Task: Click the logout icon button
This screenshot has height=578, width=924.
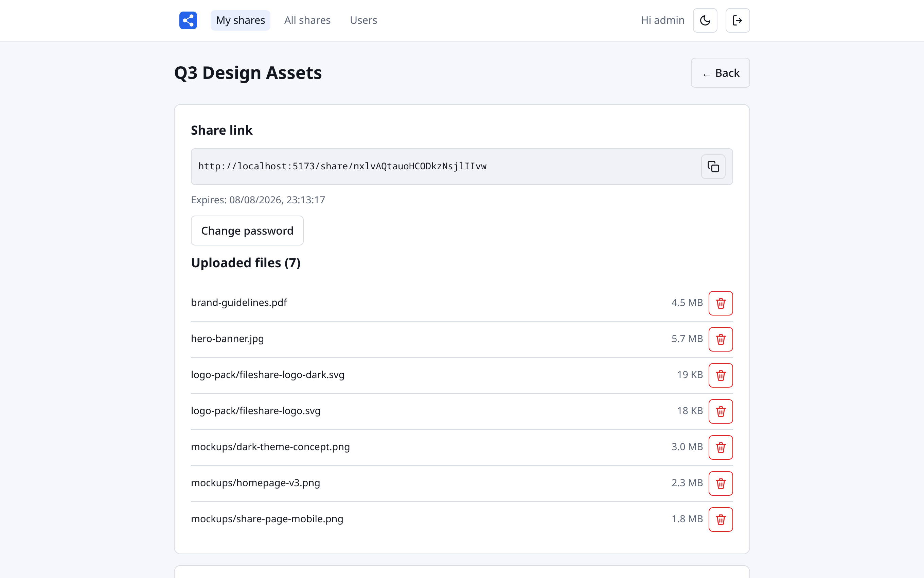Action: [737, 20]
